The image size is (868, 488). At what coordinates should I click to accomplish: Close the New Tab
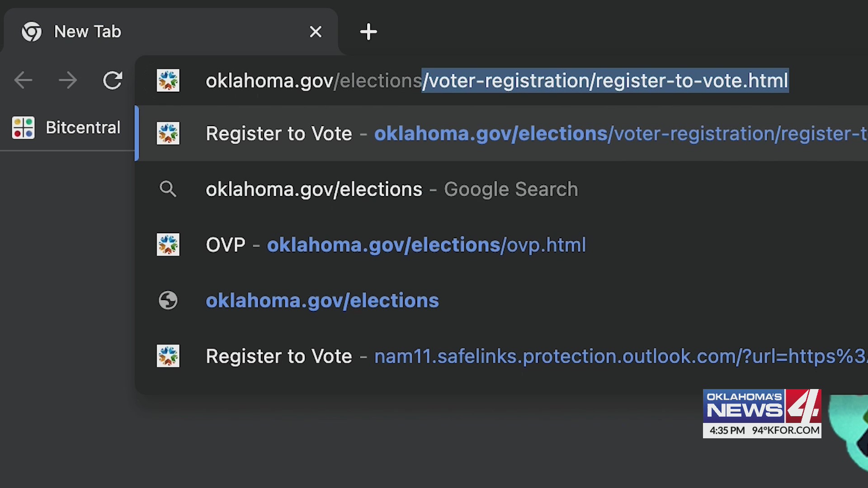tap(316, 32)
